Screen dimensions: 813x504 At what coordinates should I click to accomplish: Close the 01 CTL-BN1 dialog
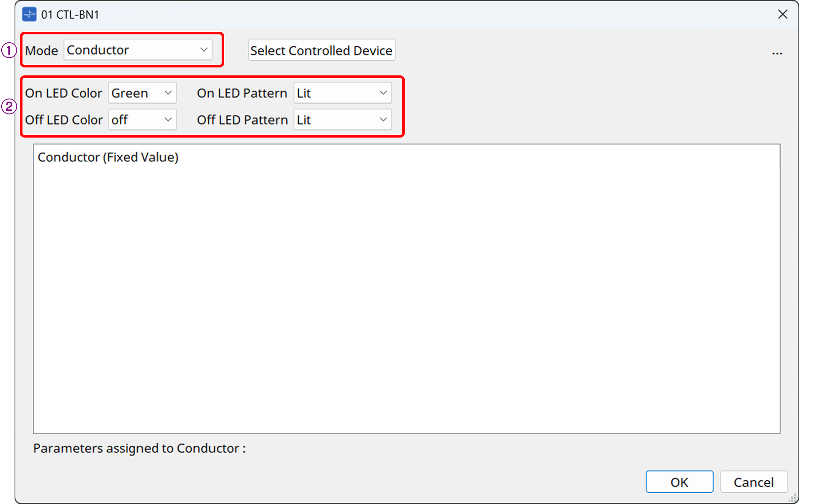point(782,14)
